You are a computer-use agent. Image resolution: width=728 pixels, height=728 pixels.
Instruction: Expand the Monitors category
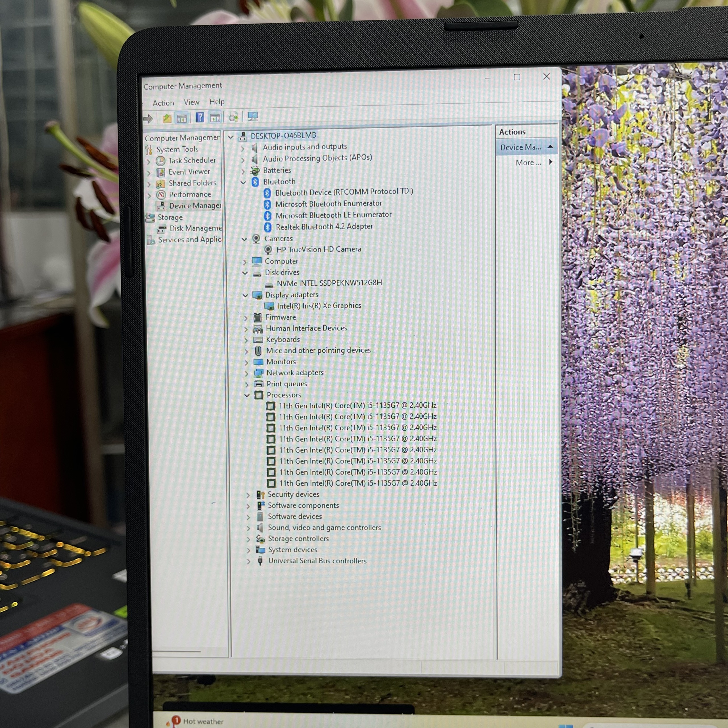coord(246,363)
